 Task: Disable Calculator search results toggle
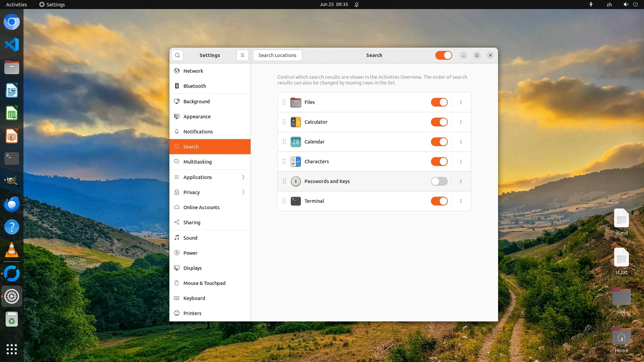[439, 122]
